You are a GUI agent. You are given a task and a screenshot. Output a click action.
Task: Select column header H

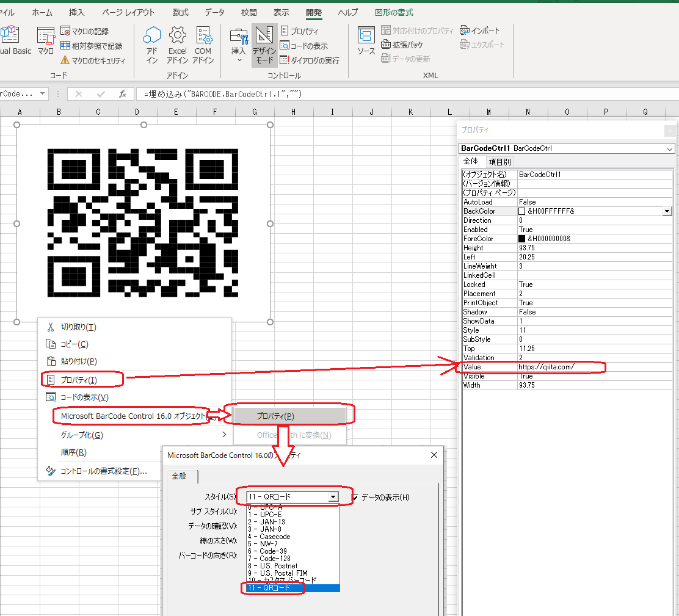pos(294,112)
